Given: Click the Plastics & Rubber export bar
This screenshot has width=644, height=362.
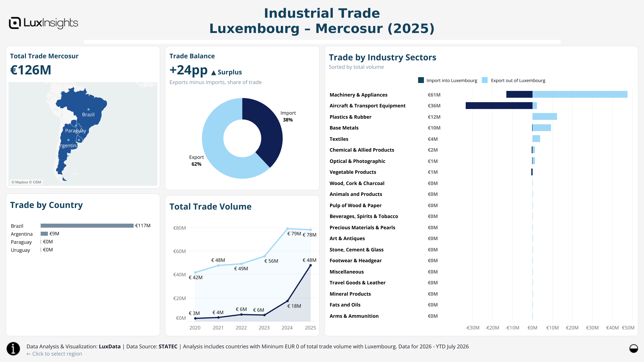Looking at the screenshot, I should coord(545,116).
